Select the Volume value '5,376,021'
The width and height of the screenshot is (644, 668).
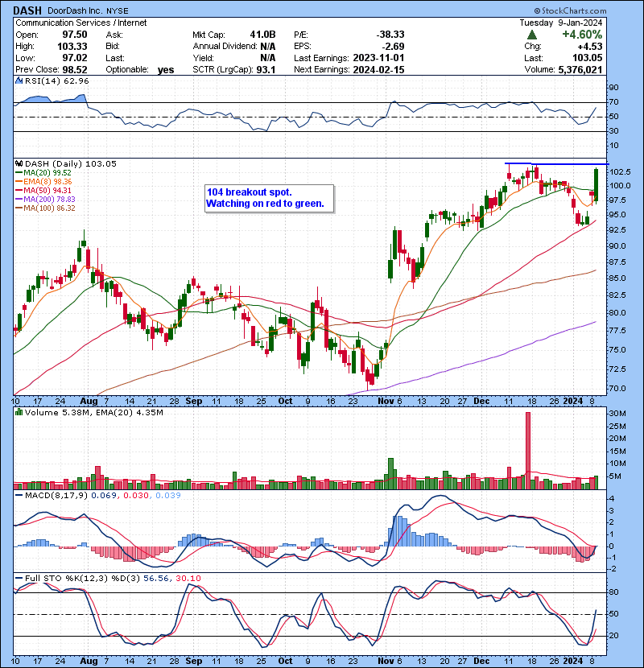pos(580,69)
